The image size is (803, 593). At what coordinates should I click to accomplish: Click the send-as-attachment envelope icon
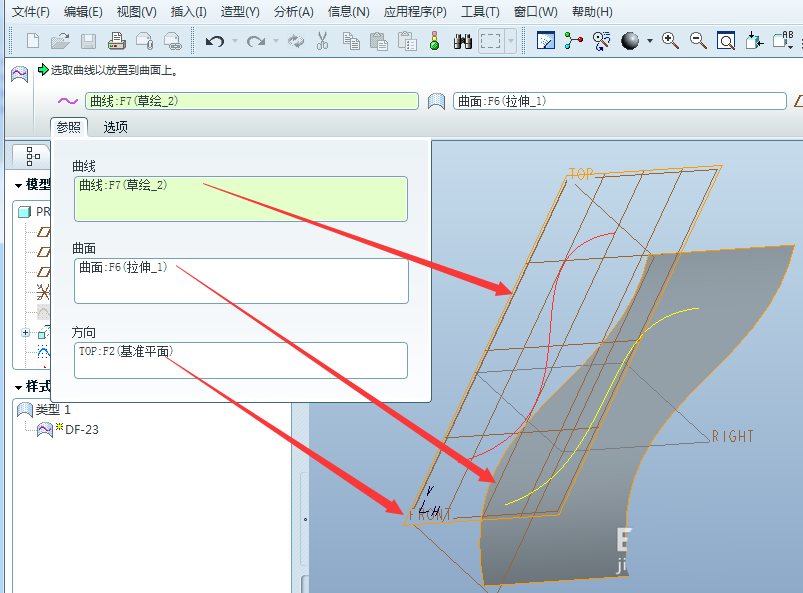tap(144, 41)
